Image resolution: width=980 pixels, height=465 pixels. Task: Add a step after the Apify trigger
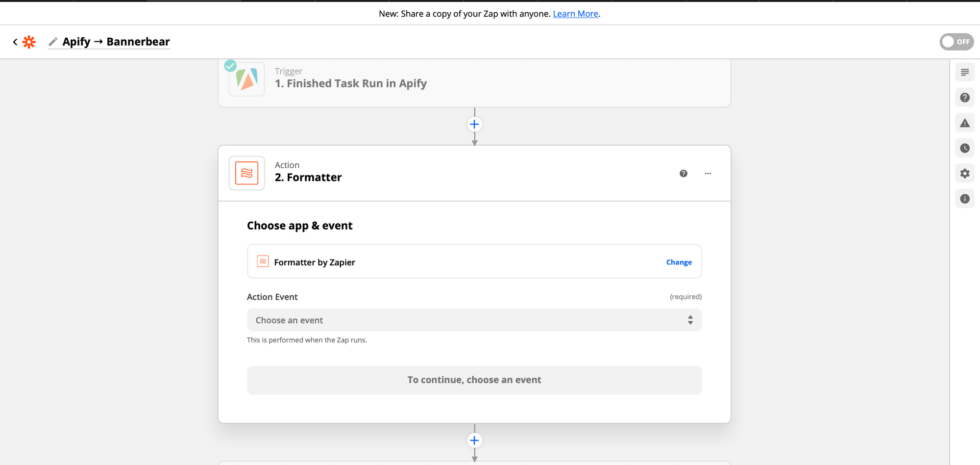click(474, 124)
